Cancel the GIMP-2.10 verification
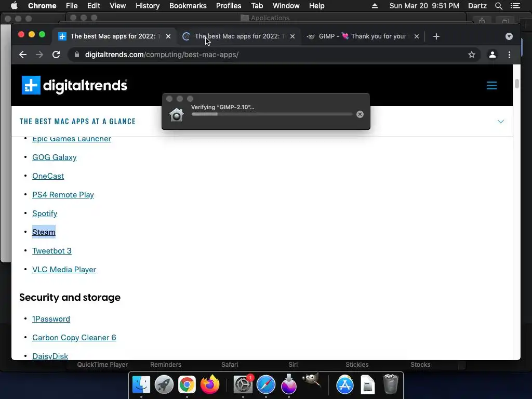532x399 pixels. pyautogui.click(x=360, y=114)
